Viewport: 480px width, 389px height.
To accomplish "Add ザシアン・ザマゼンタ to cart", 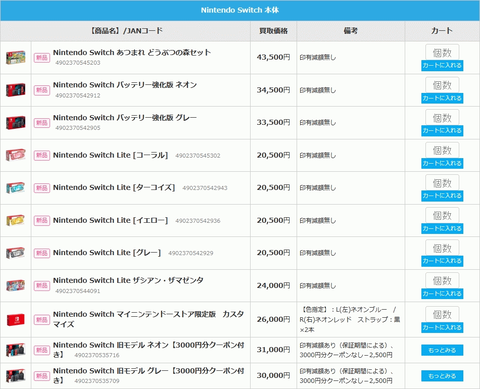I will [x=442, y=294].
